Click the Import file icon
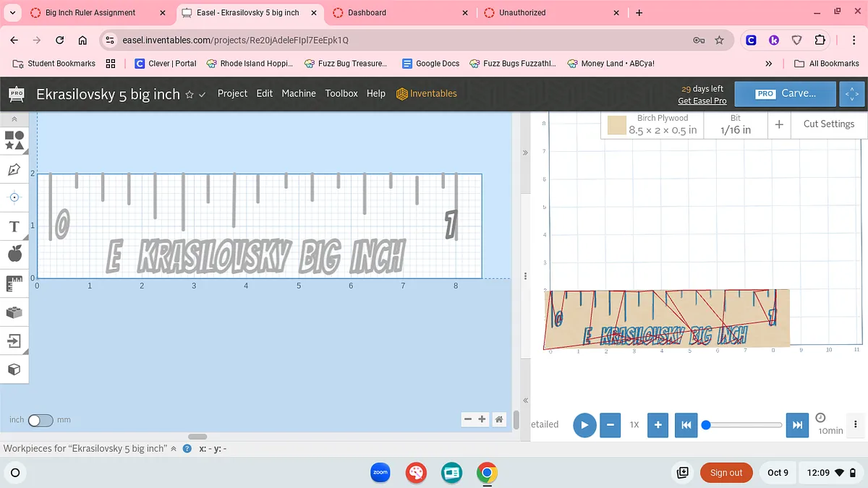The image size is (868, 488). (14, 341)
